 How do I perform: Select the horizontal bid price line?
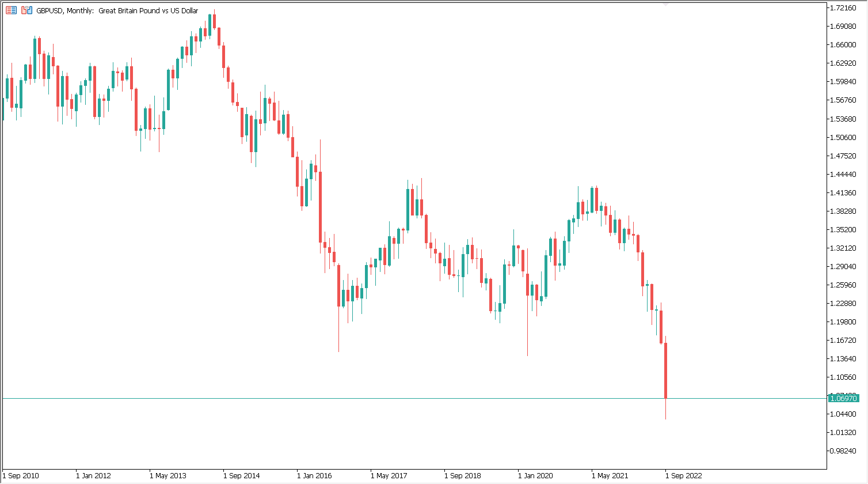[414, 398]
